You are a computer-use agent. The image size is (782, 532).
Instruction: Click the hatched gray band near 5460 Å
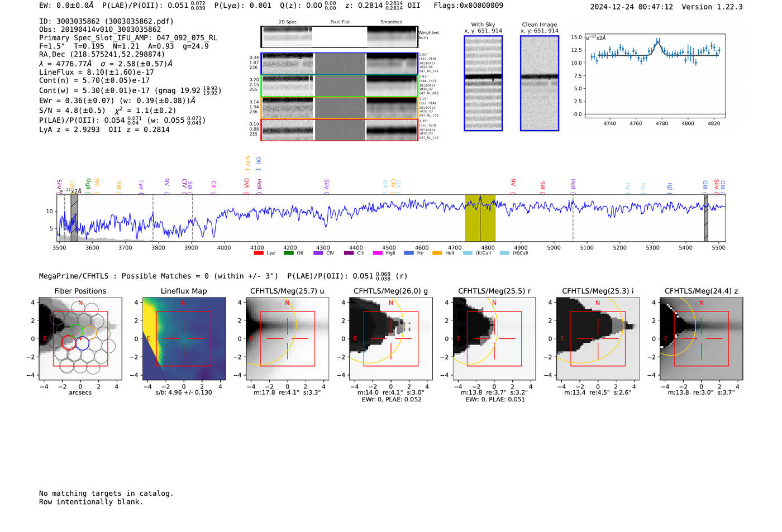point(706,218)
